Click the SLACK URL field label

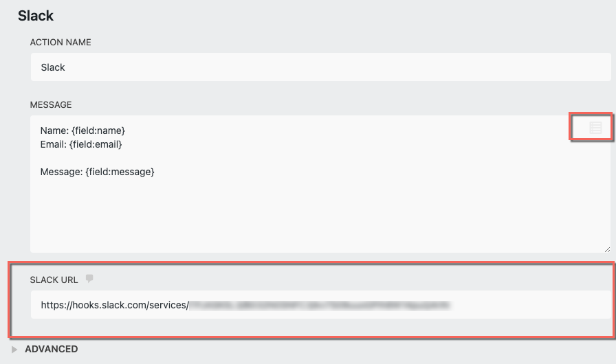(x=54, y=280)
